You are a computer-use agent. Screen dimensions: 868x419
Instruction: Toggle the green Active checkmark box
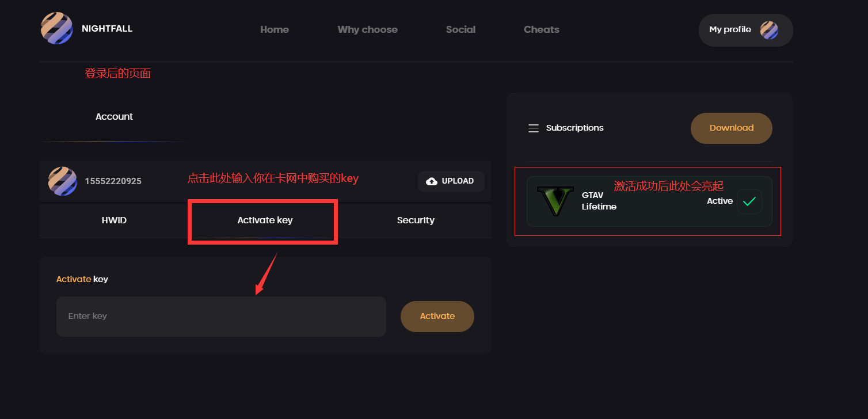[x=749, y=201]
